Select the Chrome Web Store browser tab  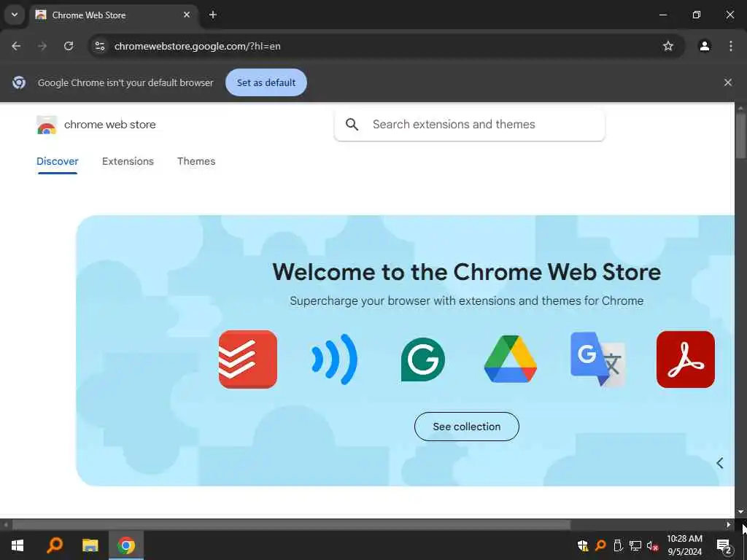[x=115, y=15]
